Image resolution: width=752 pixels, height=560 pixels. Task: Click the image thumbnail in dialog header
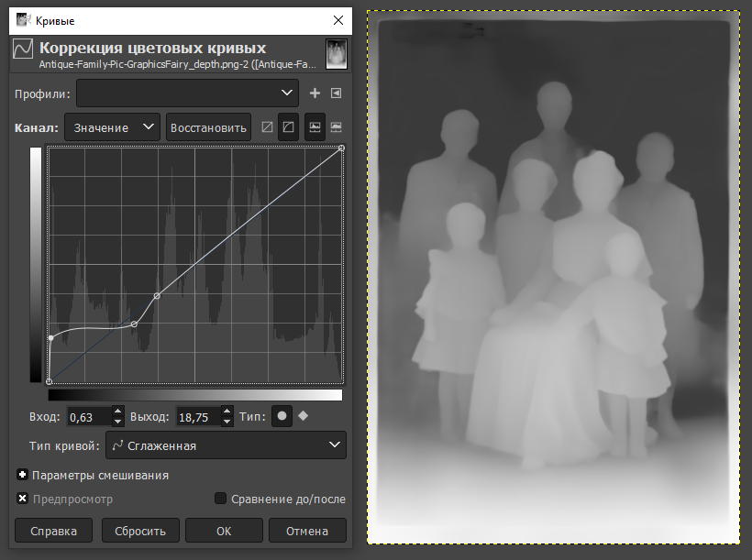click(337, 54)
